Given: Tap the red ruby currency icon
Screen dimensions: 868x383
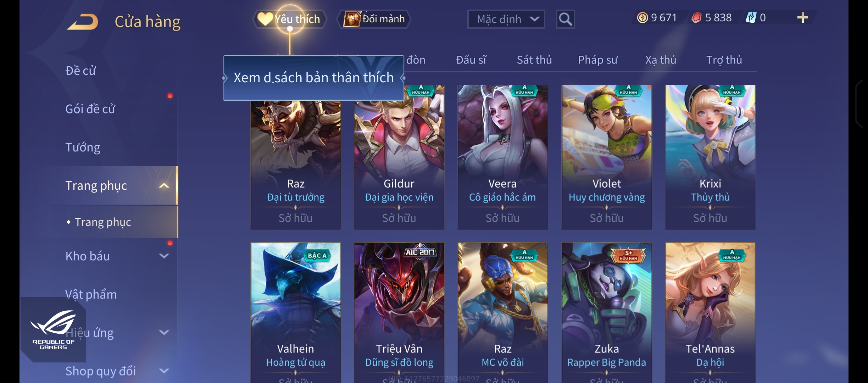Looking at the screenshot, I should tap(696, 18).
